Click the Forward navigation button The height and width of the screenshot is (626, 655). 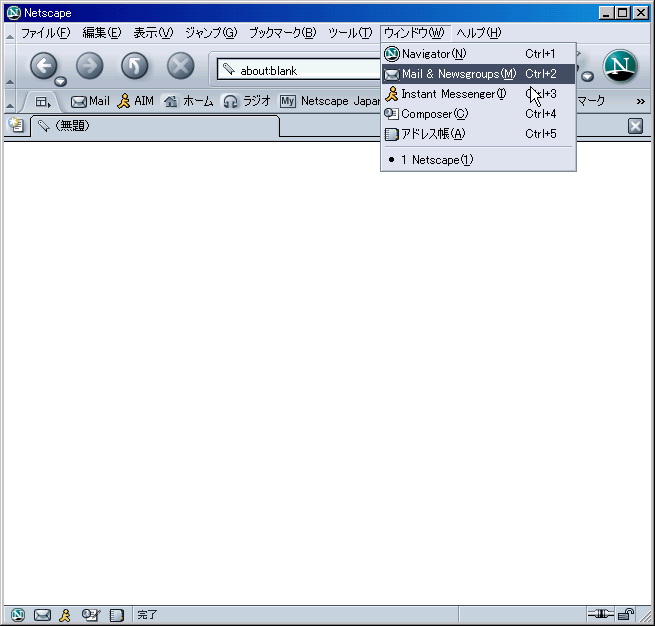[89, 67]
